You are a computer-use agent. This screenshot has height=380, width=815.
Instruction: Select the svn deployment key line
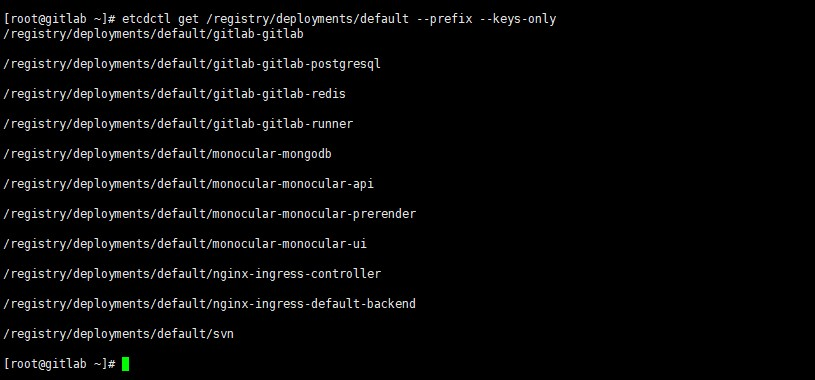point(119,334)
